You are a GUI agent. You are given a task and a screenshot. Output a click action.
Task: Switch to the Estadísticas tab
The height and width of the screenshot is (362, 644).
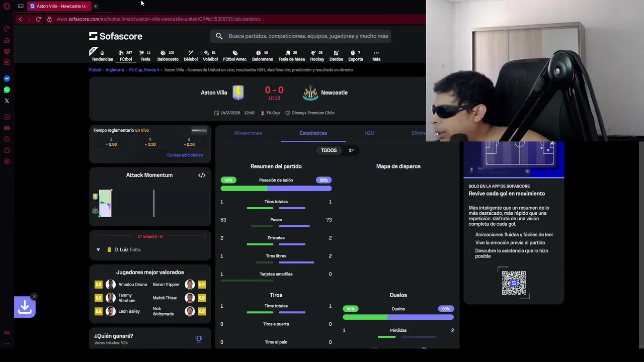point(313,133)
